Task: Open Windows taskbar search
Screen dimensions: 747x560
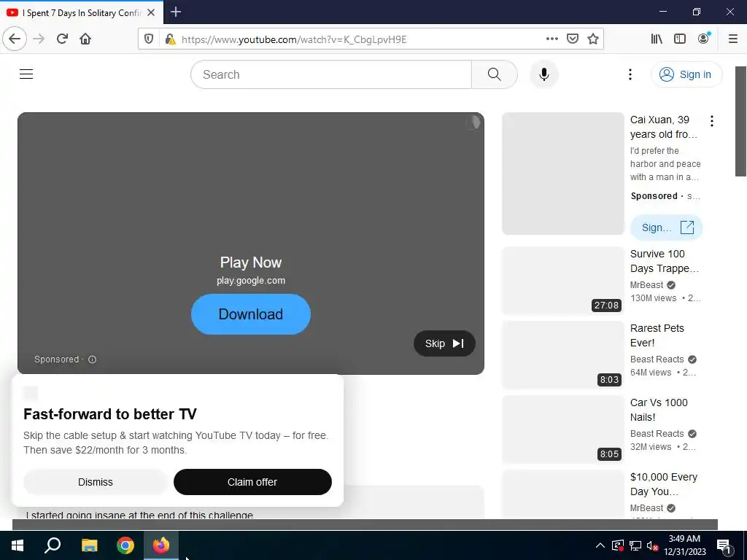Action: pos(53,545)
